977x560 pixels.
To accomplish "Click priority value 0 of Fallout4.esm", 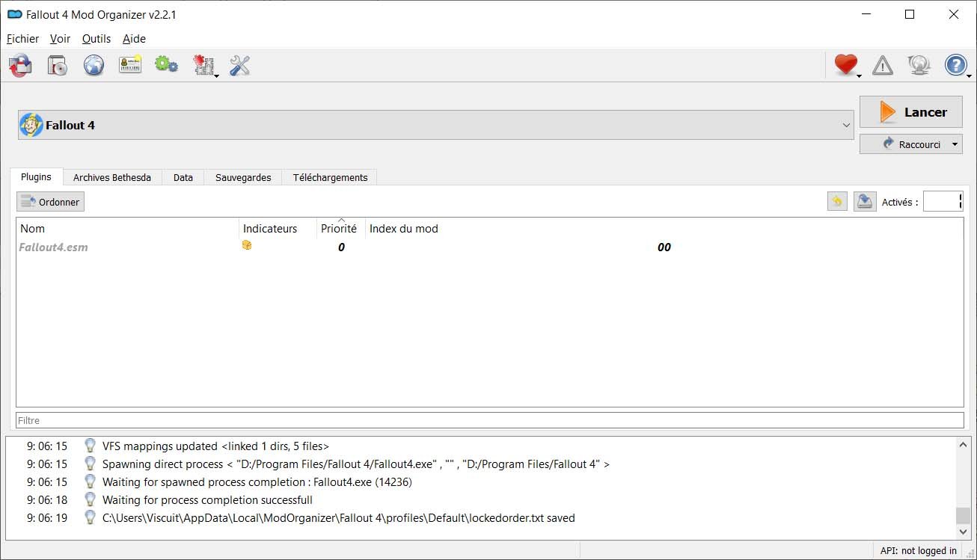I will click(341, 247).
